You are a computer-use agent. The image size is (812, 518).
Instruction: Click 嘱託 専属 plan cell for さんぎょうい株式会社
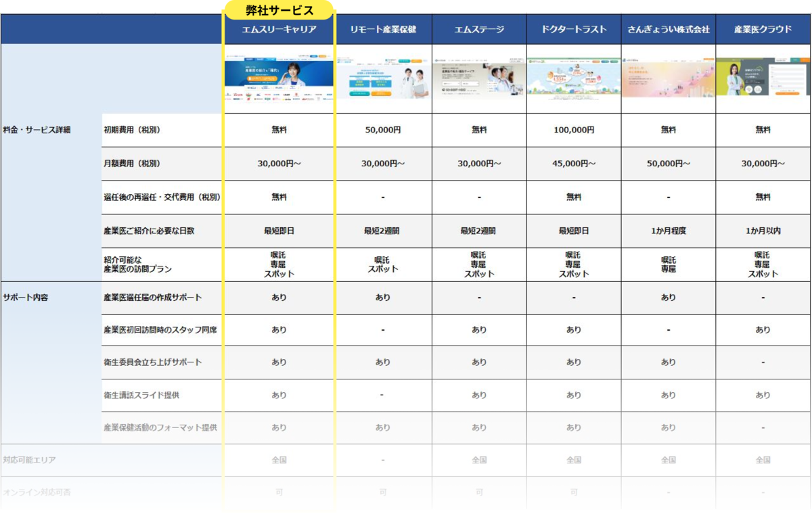click(669, 264)
